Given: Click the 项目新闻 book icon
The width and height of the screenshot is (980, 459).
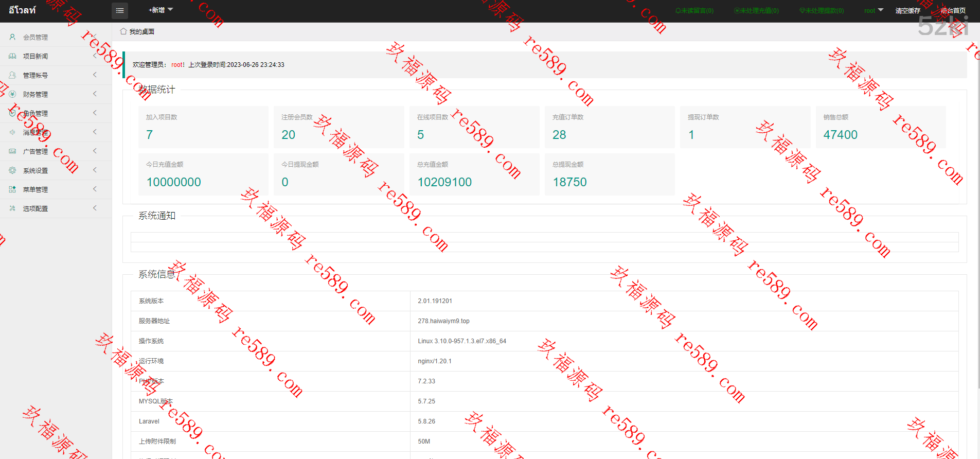Looking at the screenshot, I should click(12, 56).
